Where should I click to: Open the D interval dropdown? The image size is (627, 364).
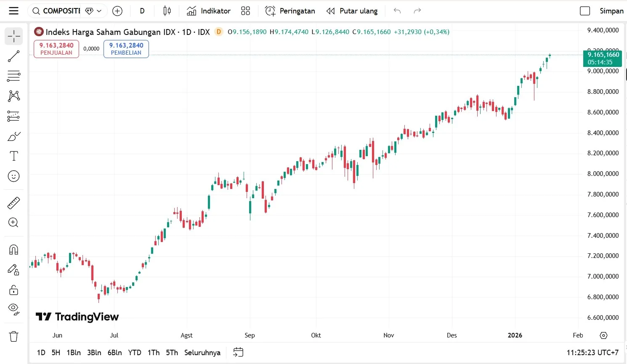[x=142, y=11]
